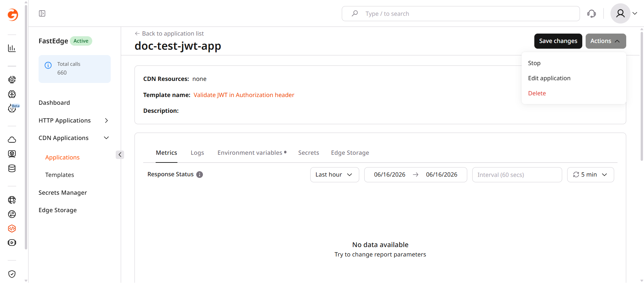Open Edge Storage in side menu
The image size is (644, 283).
[x=58, y=210]
